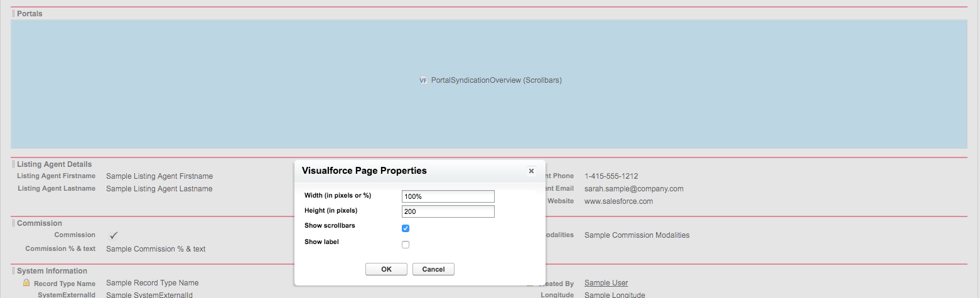Click the Sample SystemExternalId value

click(149, 295)
